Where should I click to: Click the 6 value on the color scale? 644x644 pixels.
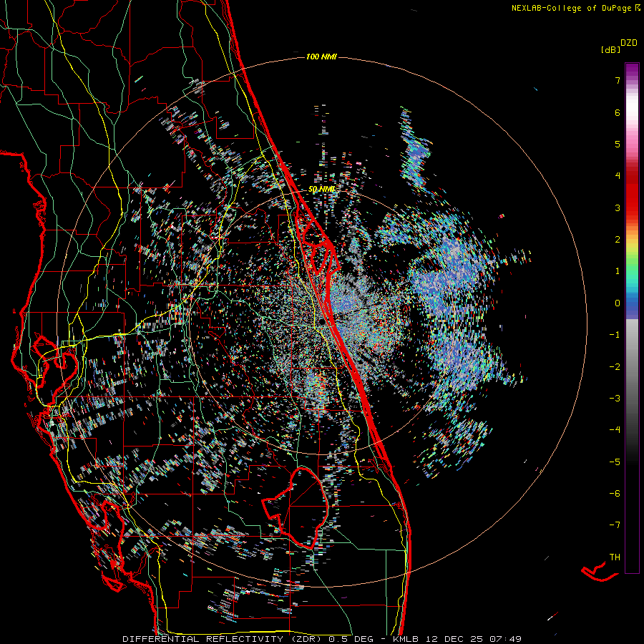click(618, 112)
